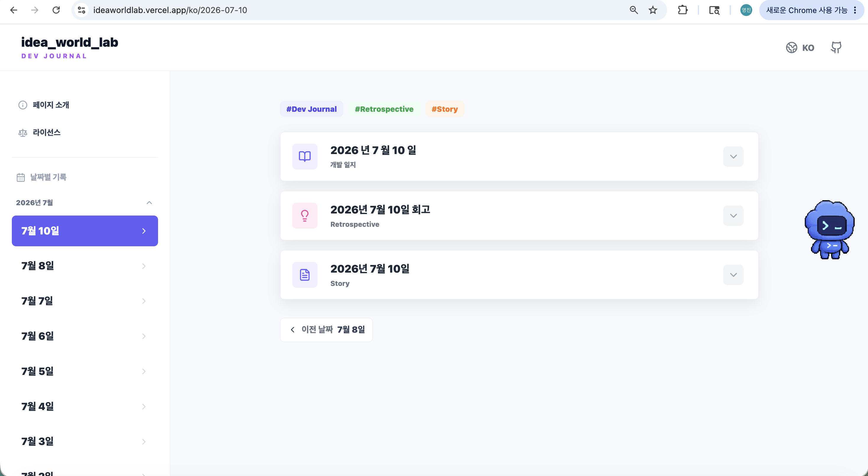This screenshot has width=868, height=476.
Task: Select 7월 3일 in sidebar
Action: (x=85, y=442)
